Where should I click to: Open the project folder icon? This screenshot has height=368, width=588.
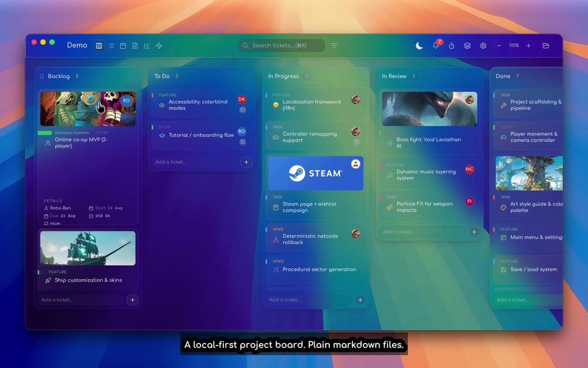(x=546, y=46)
